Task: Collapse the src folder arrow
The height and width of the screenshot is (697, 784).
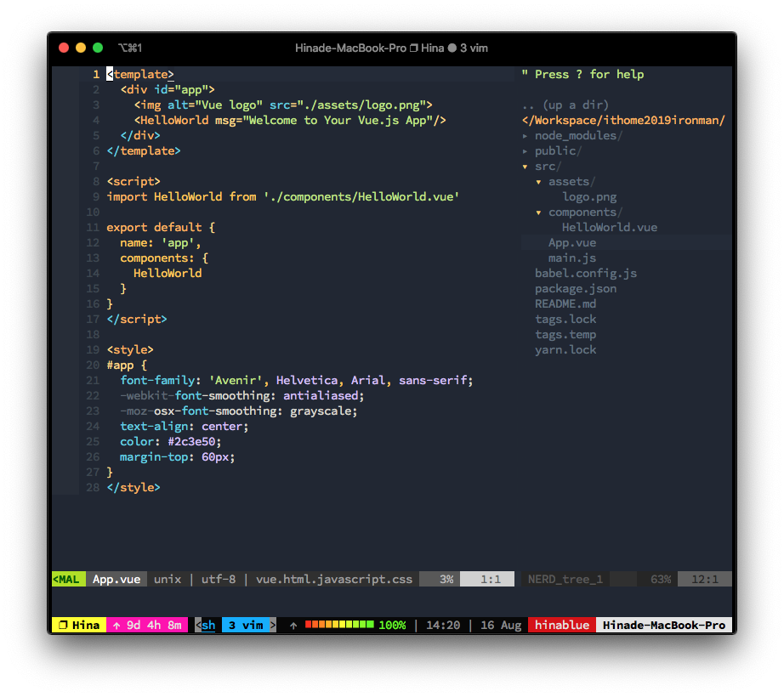Action: [525, 167]
